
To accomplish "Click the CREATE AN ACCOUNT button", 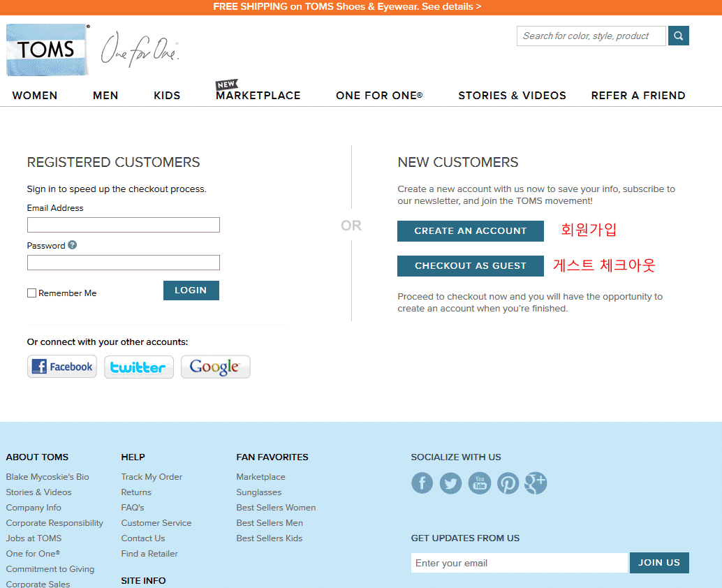I will 471,231.
